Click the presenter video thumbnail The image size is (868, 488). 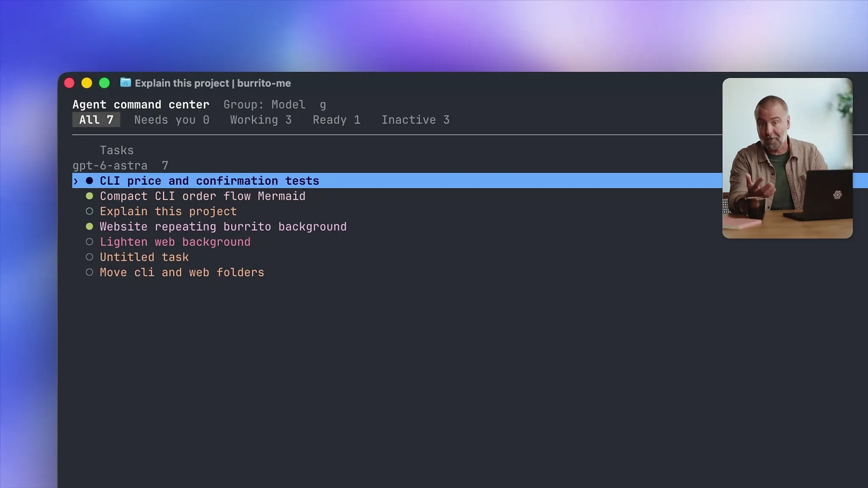[x=787, y=158]
